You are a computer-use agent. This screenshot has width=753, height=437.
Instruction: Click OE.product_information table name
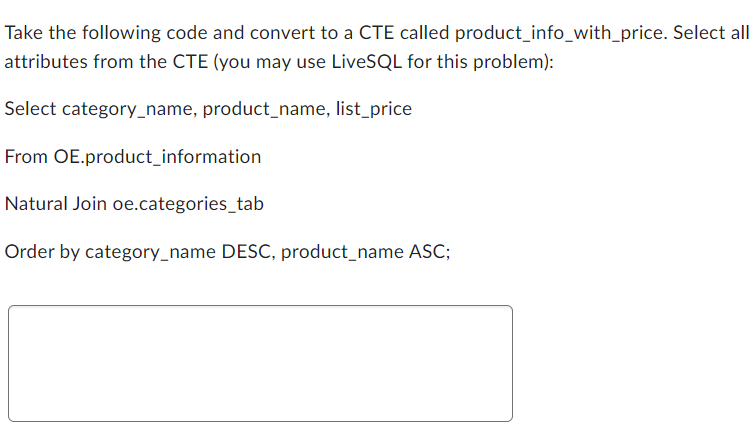coord(158,157)
